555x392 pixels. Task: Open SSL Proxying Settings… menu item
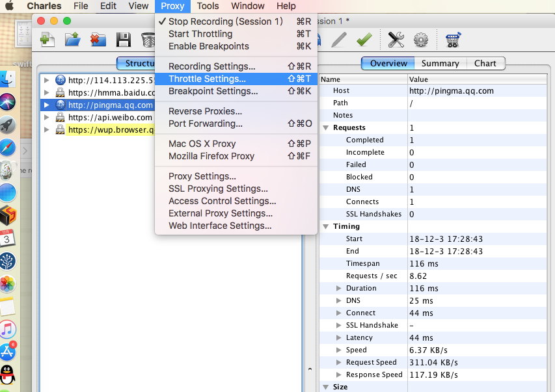coord(236,189)
